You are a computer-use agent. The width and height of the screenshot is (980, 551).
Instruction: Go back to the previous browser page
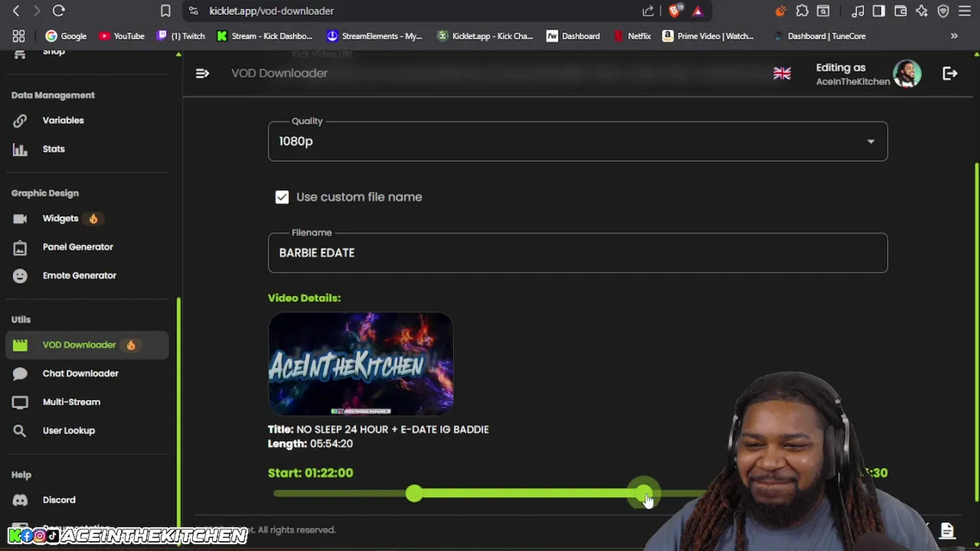click(x=16, y=11)
